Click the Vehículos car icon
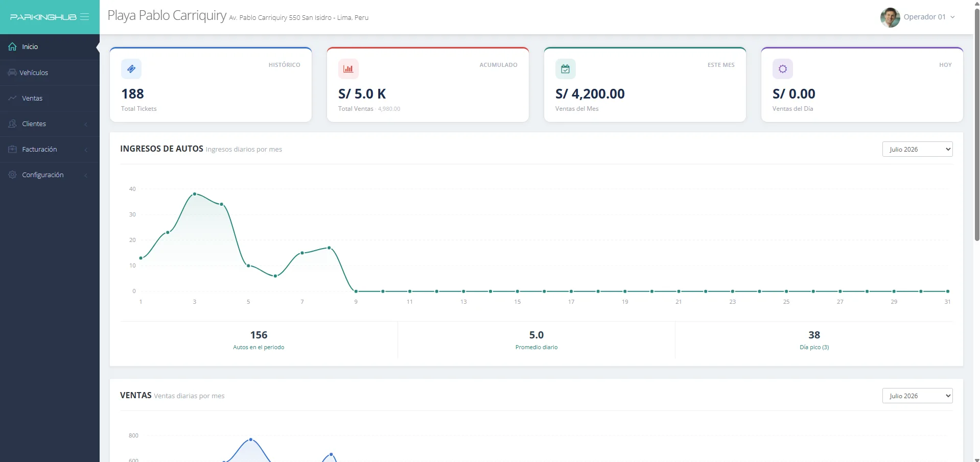 click(x=12, y=72)
